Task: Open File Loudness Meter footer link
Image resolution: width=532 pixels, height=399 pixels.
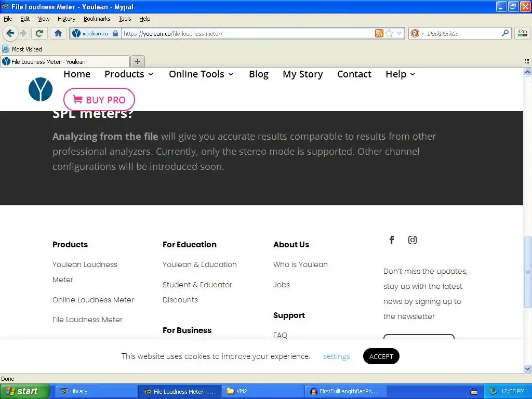Action: (87, 320)
